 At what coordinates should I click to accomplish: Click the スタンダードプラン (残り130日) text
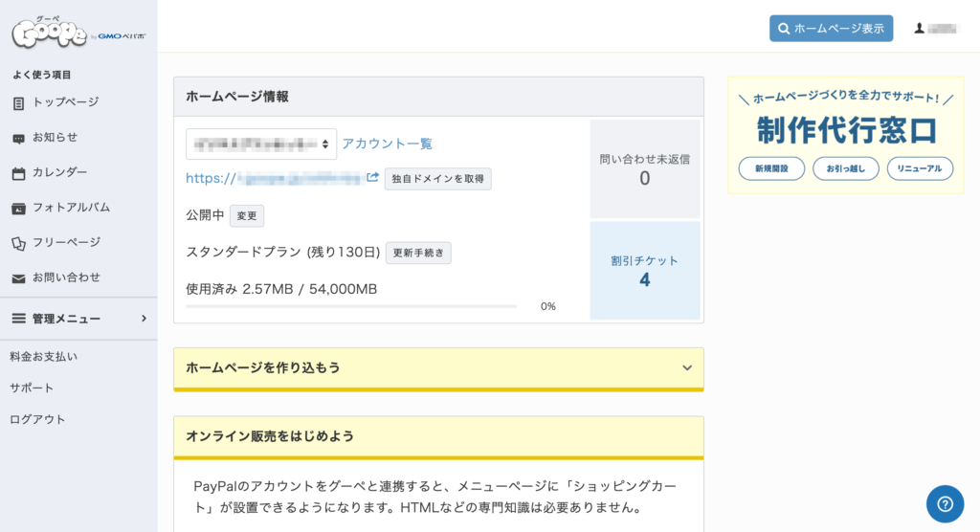coord(283,252)
